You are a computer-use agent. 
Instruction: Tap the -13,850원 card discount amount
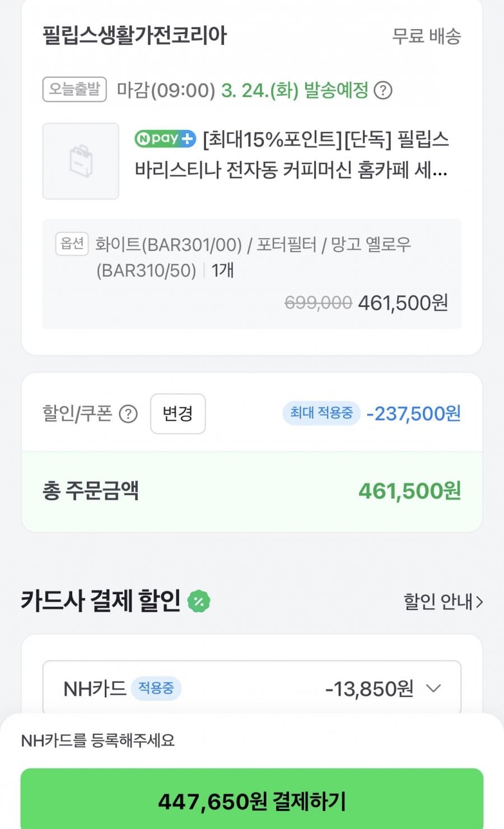click(369, 688)
